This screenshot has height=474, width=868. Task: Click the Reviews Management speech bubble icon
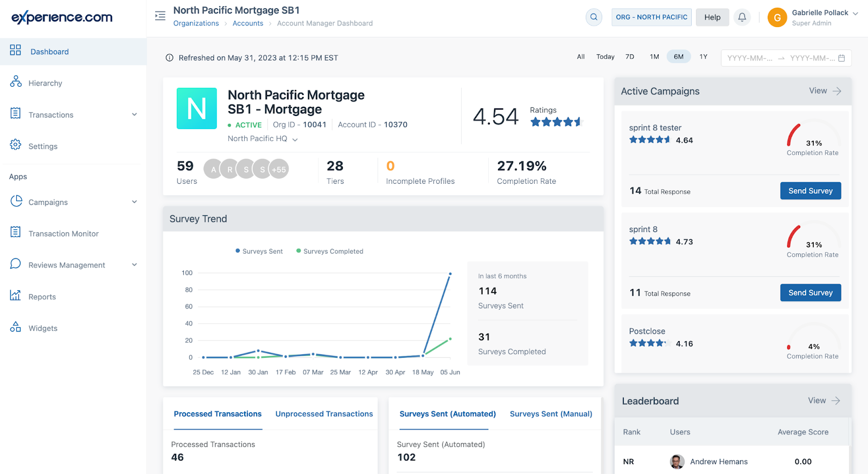coord(16,264)
